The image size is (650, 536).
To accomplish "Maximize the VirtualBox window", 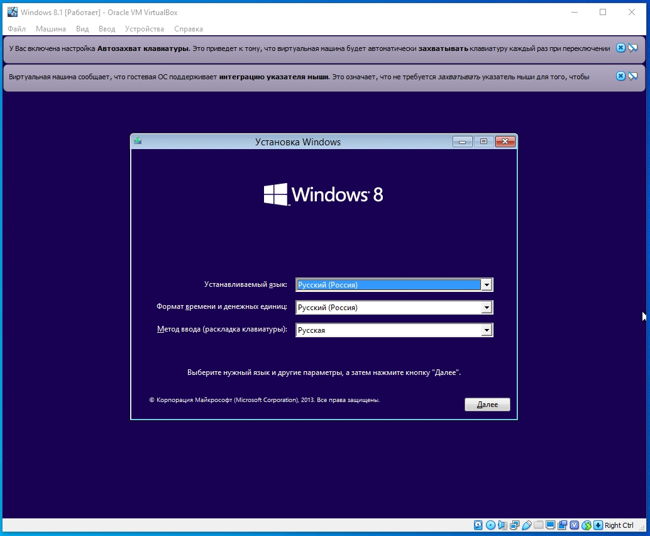I will (603, 12).
